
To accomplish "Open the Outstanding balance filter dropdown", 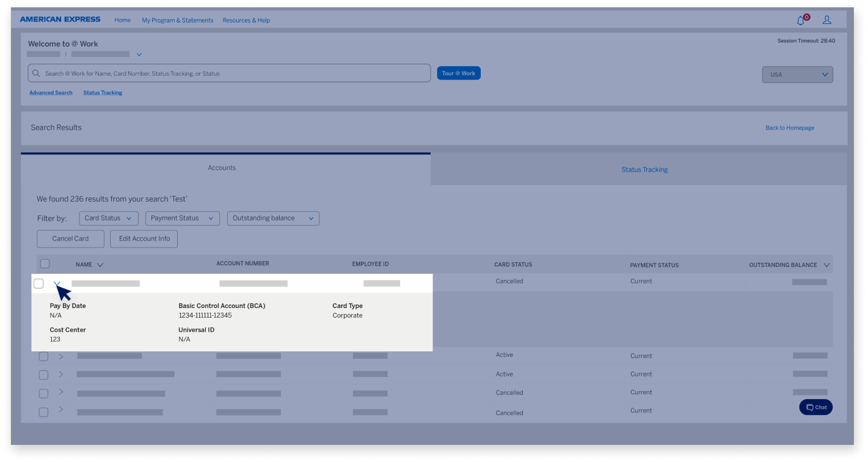I will point(273,218).
